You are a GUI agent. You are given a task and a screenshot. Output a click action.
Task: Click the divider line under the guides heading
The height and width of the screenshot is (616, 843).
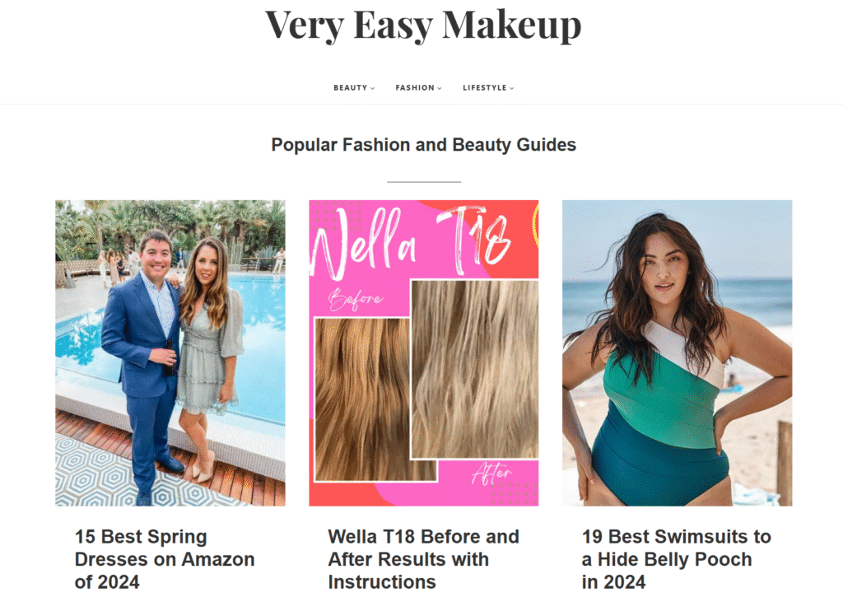point(424,182)
